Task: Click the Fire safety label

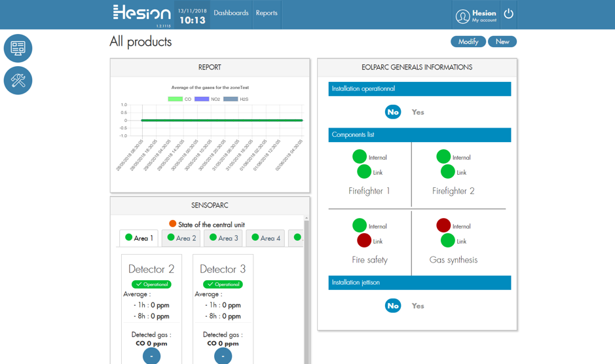Action: pyautogui.click(x=369, y=260)
